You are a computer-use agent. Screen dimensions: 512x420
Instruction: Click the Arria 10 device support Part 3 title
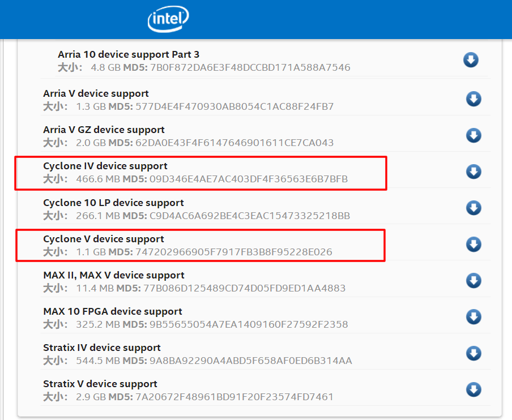(x=128, y=54)
